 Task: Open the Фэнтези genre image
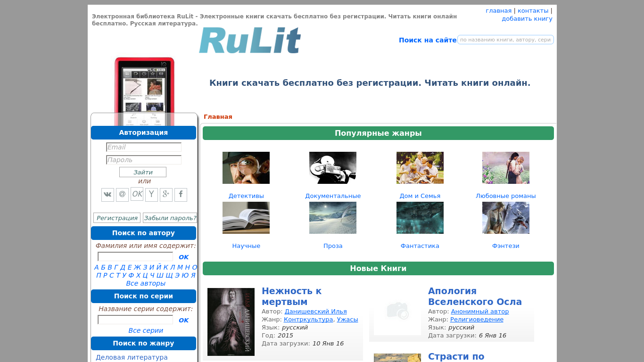point(506,218)
